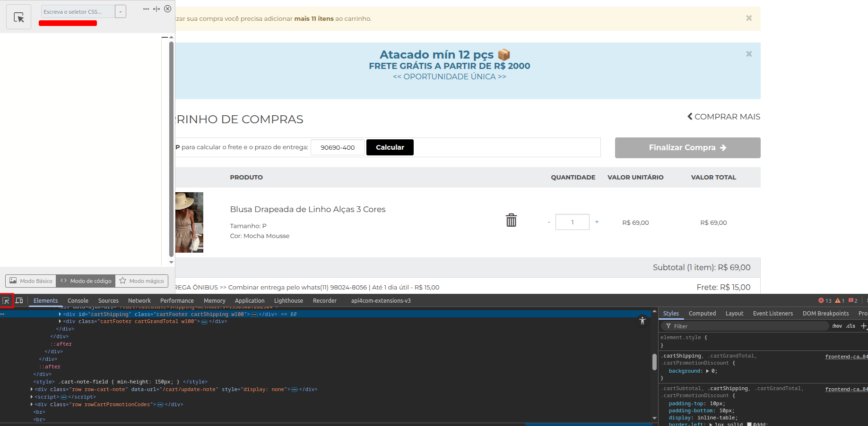This screenshot has width=868, height=426.
Task: Expand the cartShipping div node
Action: point(60,314)
